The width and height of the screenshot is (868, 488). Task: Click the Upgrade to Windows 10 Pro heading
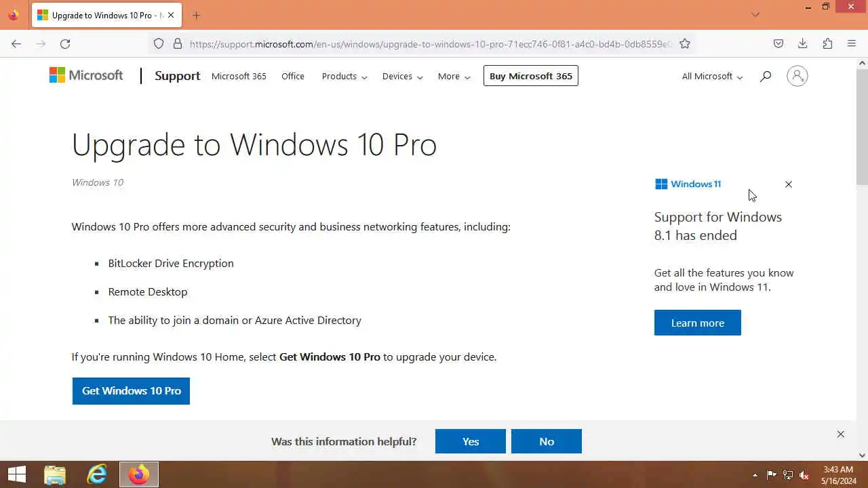point(254,144)
